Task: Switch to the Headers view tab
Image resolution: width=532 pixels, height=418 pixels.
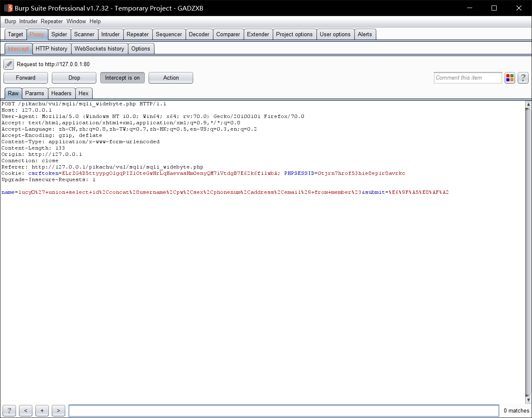Action: click(x=61, y=94)
